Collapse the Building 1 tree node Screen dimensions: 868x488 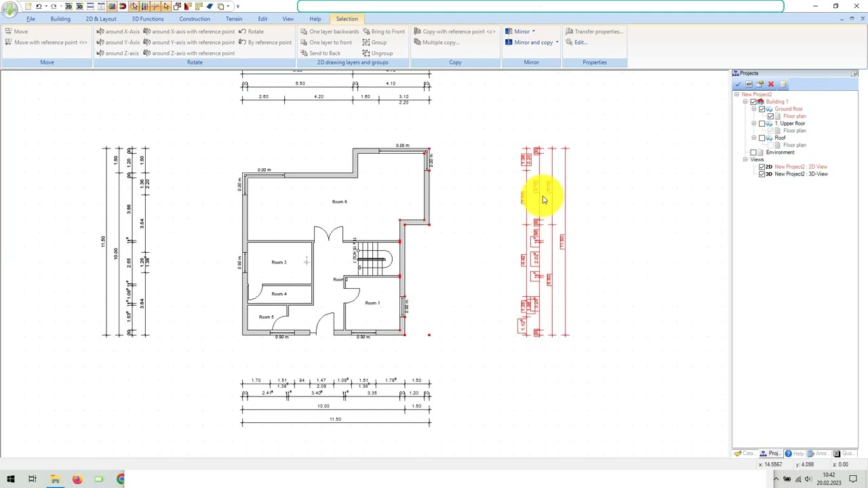(745, 102)
